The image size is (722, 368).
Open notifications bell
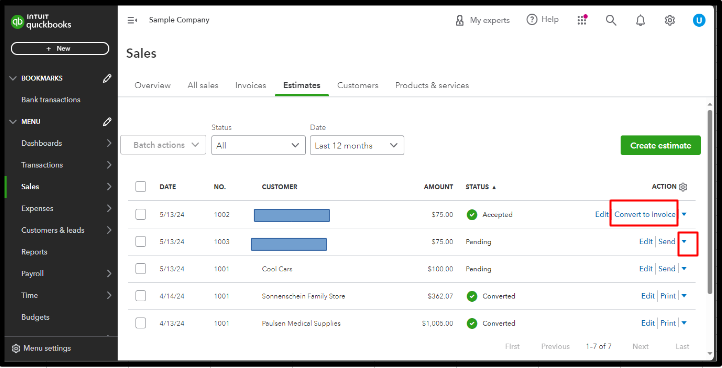pos(640,20)
